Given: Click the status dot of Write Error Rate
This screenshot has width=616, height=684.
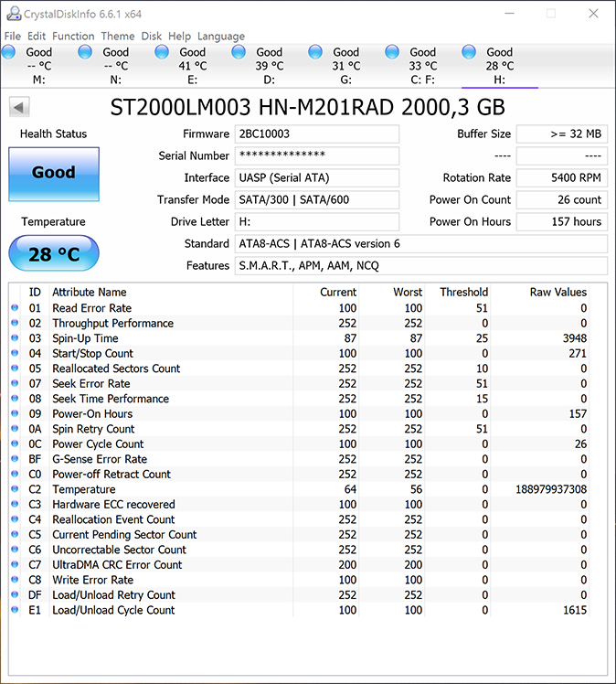Looking at the screenshot, I should point(15,580).
